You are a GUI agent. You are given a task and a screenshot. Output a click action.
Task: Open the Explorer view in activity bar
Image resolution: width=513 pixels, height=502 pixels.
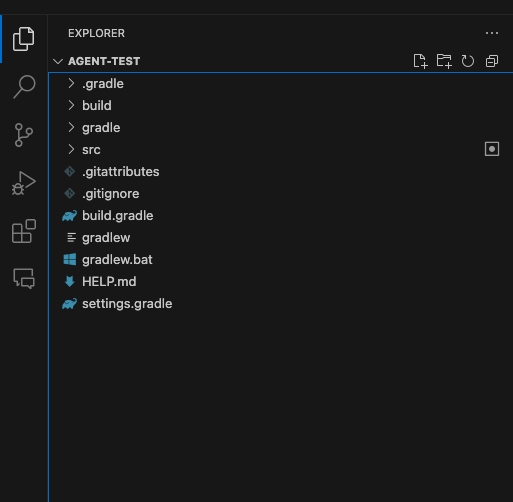[23, 39]
